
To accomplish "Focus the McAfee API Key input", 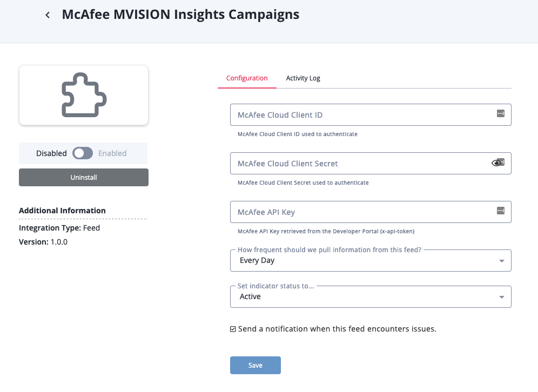I will pyautogui.click(x=371, y=212).
